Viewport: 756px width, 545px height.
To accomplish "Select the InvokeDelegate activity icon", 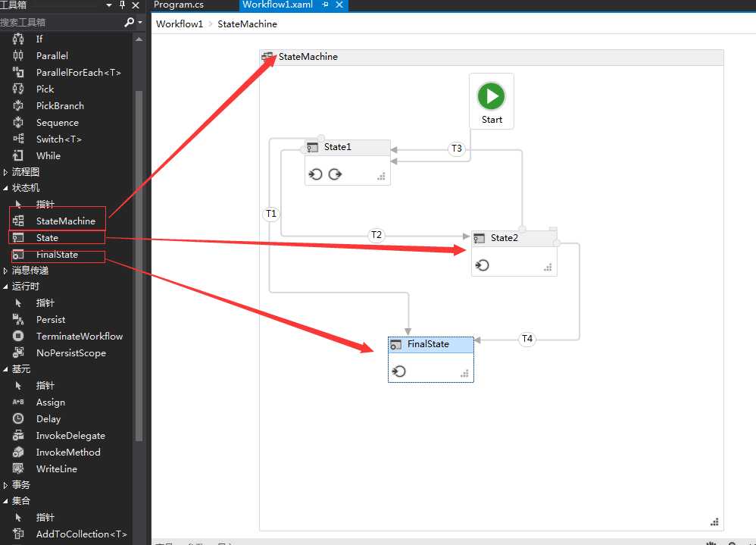I will point(18,436).
